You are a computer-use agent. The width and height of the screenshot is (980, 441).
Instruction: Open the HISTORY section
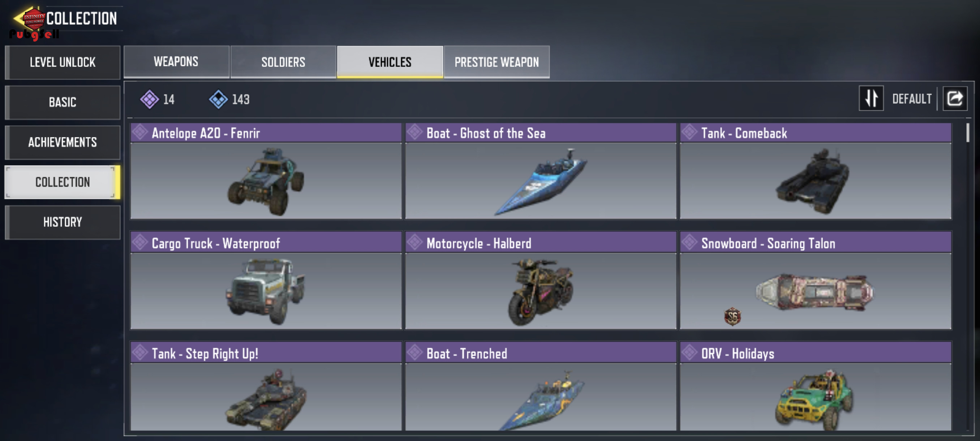pyautogui.click(x=63, y=222)
